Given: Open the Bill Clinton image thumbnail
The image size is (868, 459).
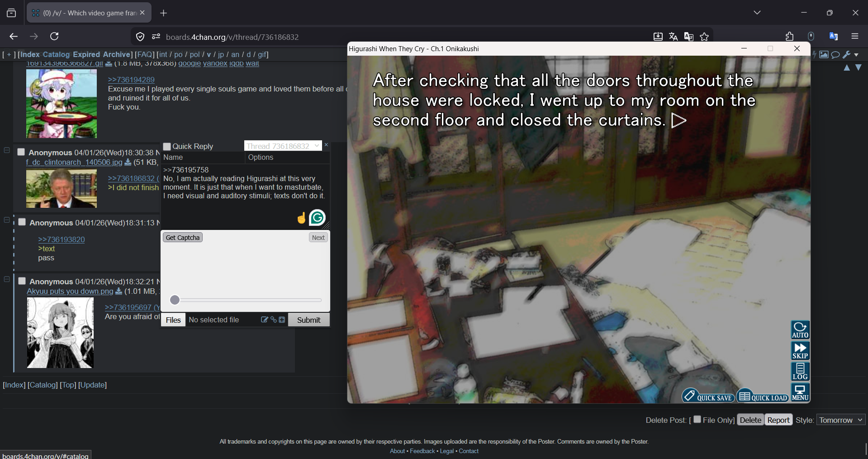Looking at the screenshot, I should coord(62,189).
